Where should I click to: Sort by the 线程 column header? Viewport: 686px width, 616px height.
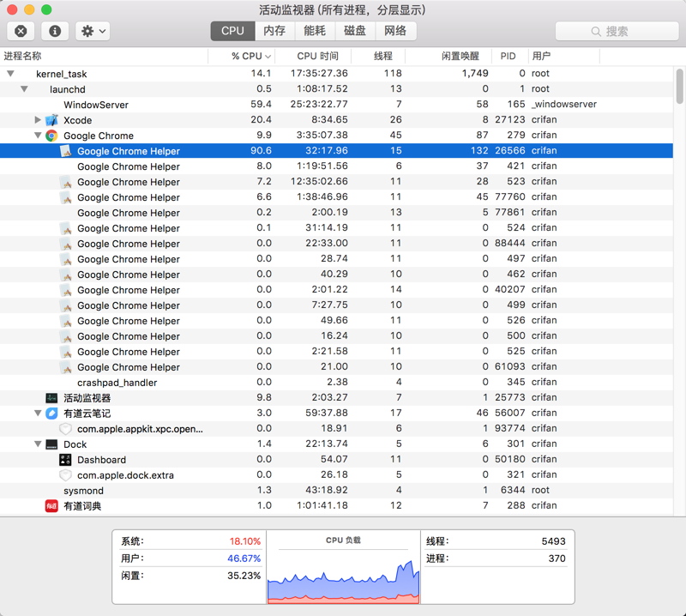tap(378, 56)
